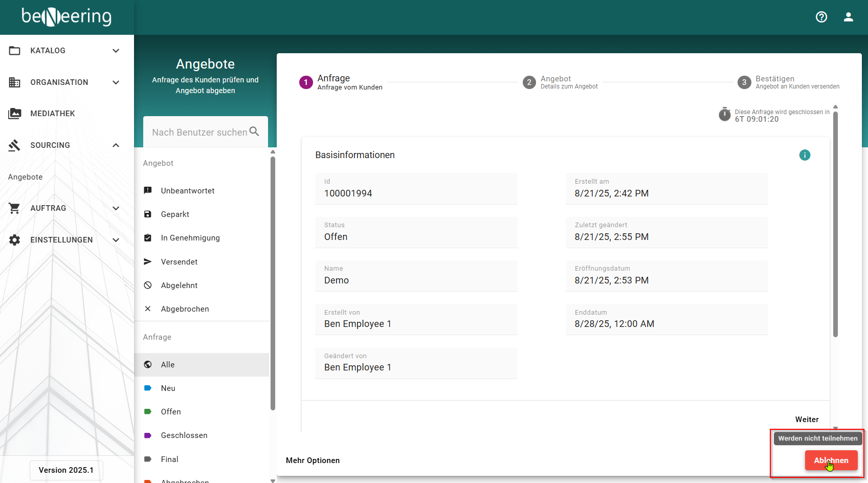
Task: Collapse the Sourcing section chevron
Action: (x=116, y=145)
